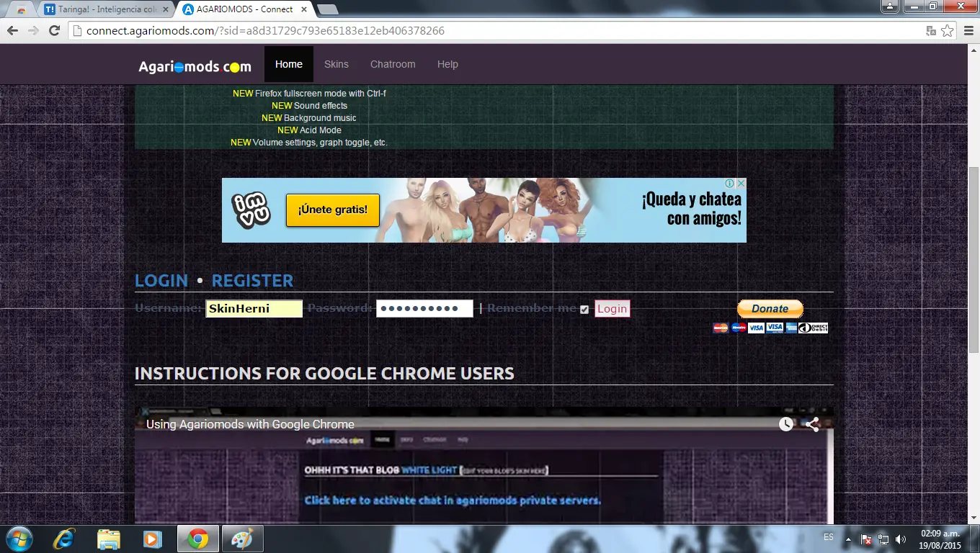
Task: Reload the current page
Action: (54, 31)
